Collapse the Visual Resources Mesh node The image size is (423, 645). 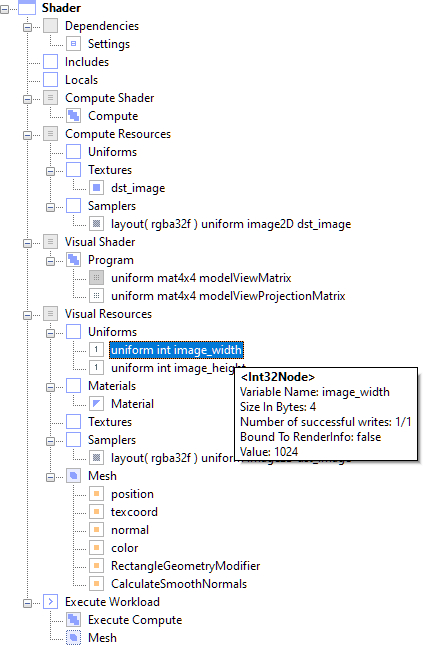(x=50, y=477)
